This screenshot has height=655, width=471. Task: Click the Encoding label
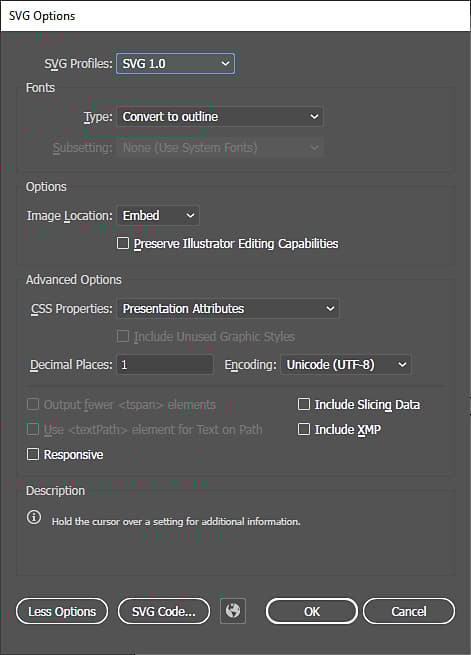pyautogui.click(x=251, y=365)
